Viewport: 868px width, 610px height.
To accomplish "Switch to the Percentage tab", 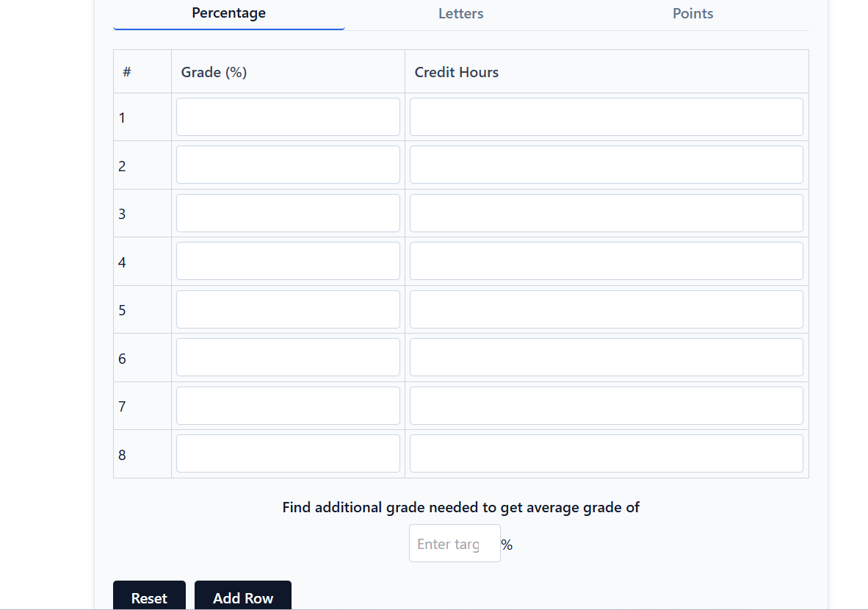I will pyautogui.click(x=228, y=14).
